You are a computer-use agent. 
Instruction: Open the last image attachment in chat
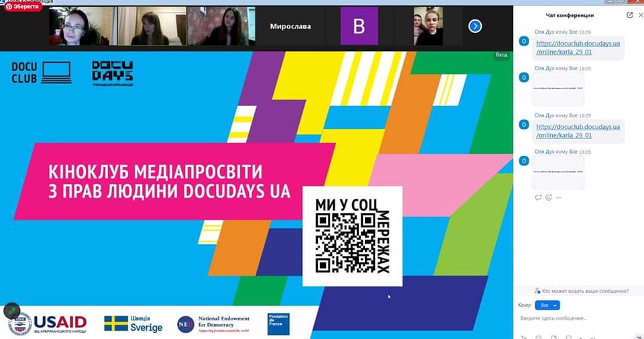pyautogui.click(x=557, y=172)
